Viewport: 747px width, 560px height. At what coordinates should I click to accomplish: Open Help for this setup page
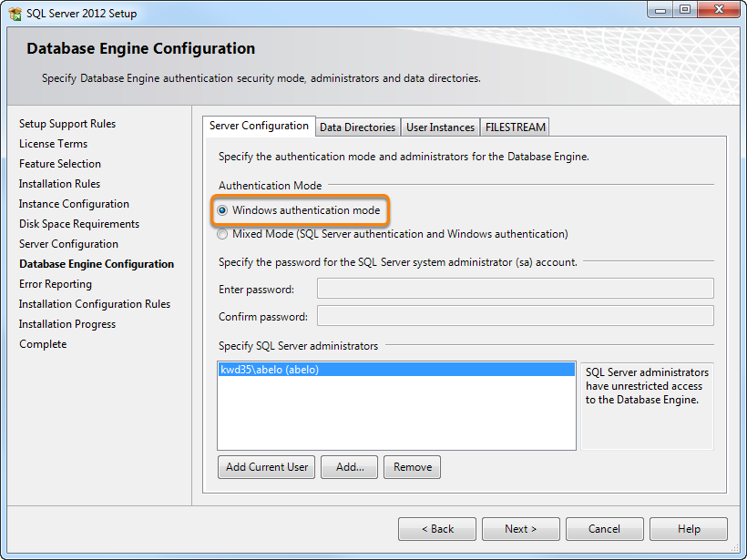coord(689,529)
